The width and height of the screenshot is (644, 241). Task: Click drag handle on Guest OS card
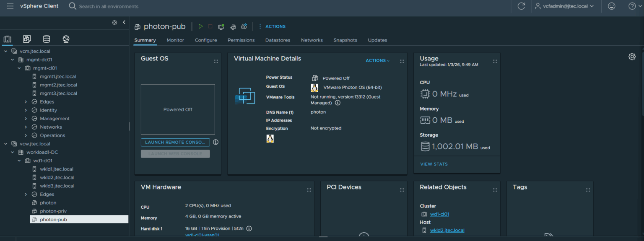pos(216,61)
